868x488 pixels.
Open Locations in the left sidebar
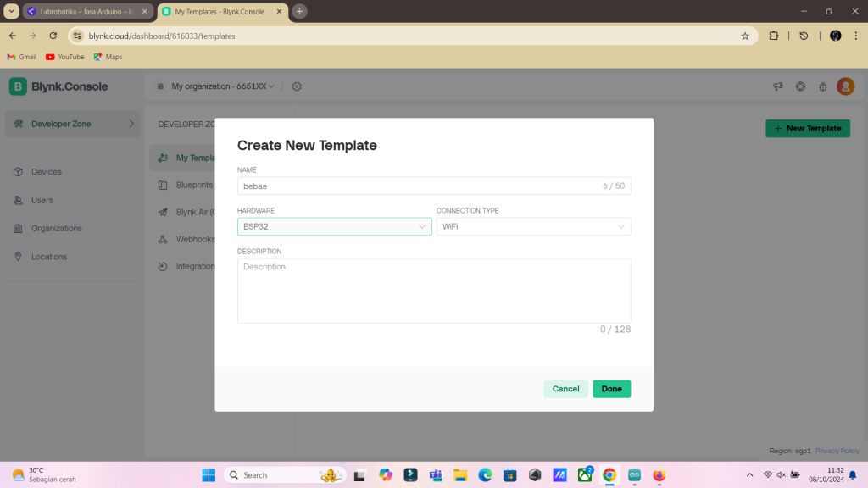(49, 257)
